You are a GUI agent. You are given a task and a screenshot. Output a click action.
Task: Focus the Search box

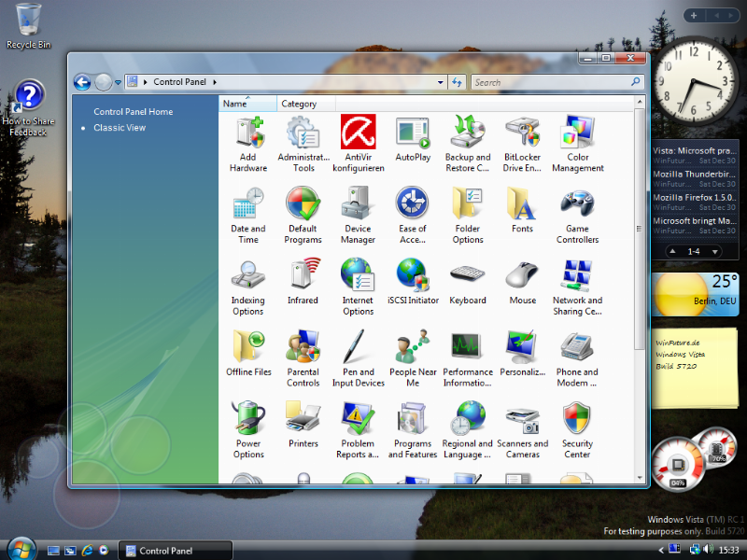pyautogui.click(x=557, y=82)
